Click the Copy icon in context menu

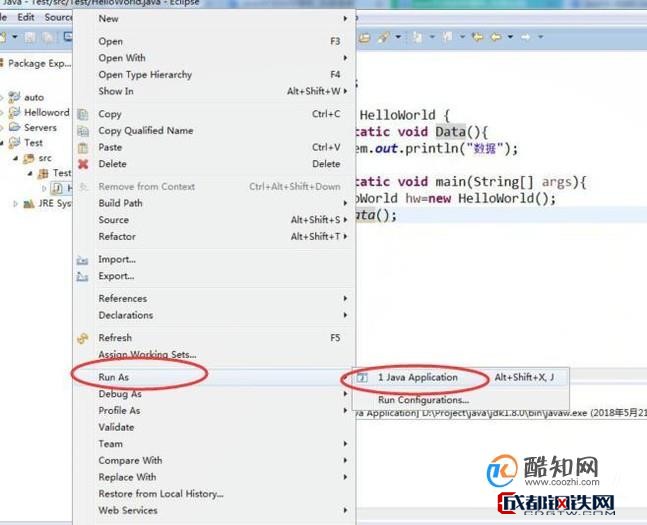[83, 114]
